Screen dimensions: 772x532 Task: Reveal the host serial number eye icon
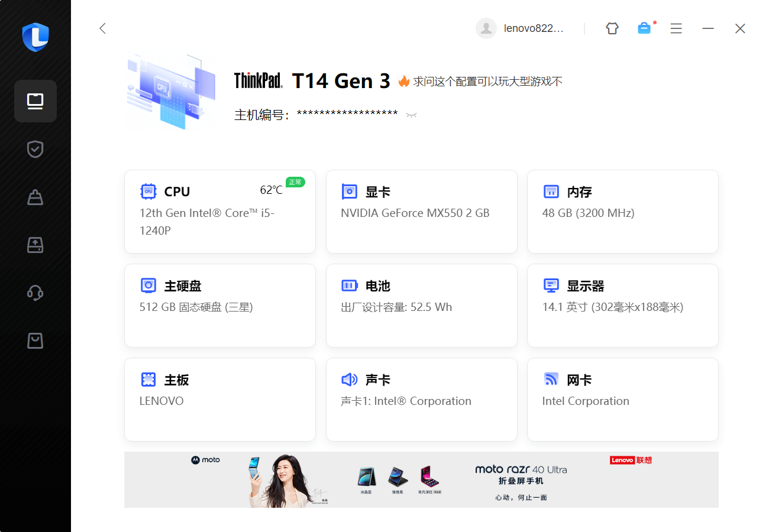click(x=412, y=115)
